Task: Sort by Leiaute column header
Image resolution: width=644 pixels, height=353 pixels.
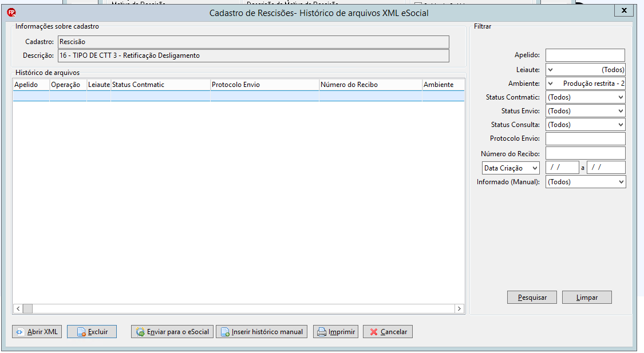Action: pos(98,85)
